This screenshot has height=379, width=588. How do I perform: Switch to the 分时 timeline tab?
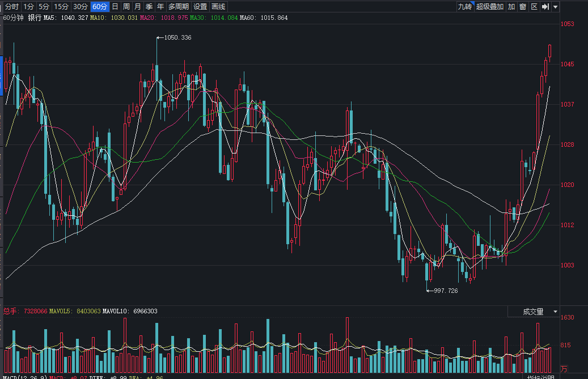tap(12, 7)
